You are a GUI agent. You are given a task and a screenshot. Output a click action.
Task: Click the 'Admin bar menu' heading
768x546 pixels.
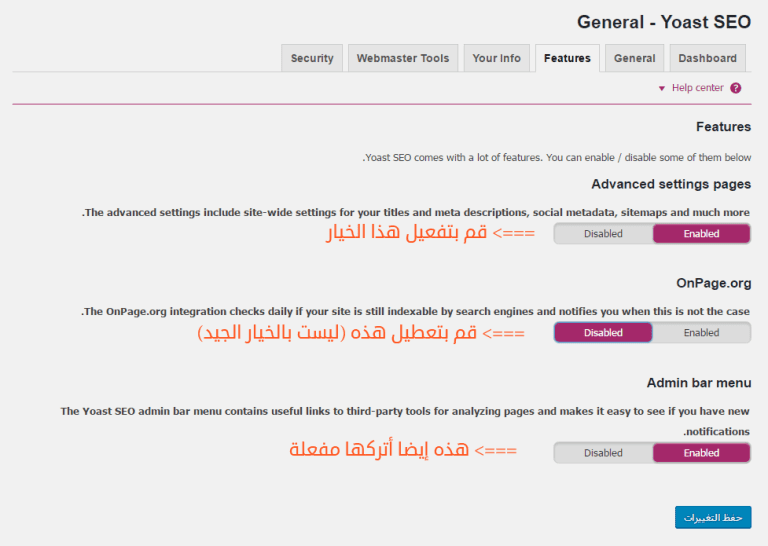coord(699,383)
